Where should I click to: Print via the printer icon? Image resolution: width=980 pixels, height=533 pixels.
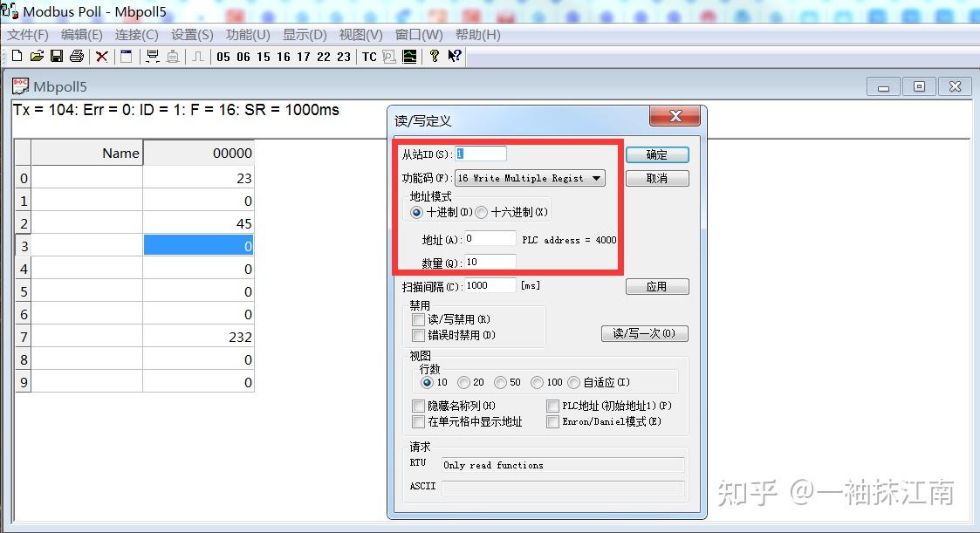[x=77, y=56]
